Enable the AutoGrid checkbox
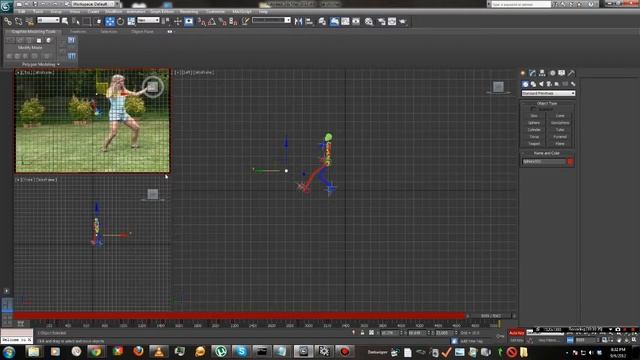Image resolution: width=640 pixels, height=360 pixels. tap(533, 109)
